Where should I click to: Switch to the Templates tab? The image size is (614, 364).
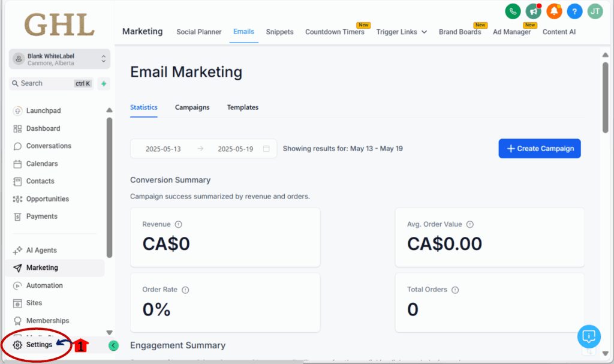coord(242,107)
